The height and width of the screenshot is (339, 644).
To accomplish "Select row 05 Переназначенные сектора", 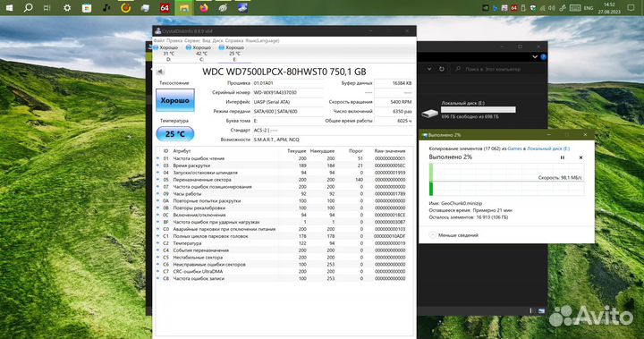I will click(x=284, y=180).
